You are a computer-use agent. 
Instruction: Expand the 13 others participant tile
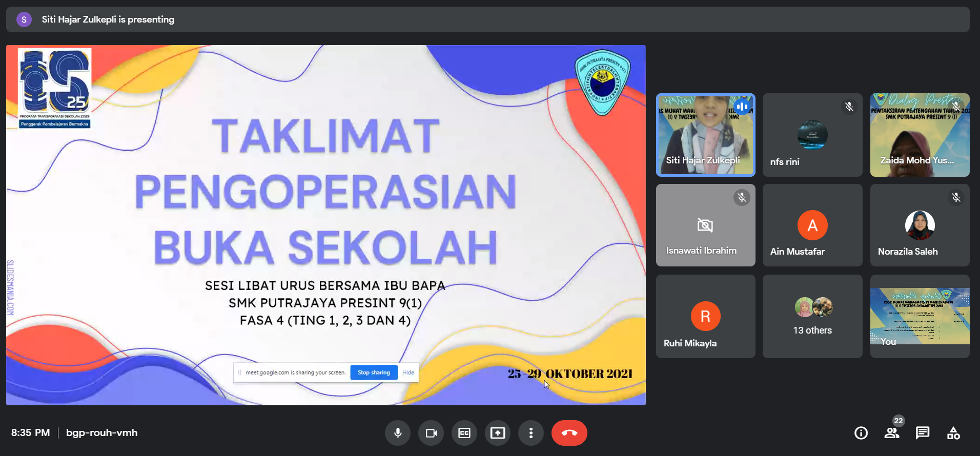(812, 316)
